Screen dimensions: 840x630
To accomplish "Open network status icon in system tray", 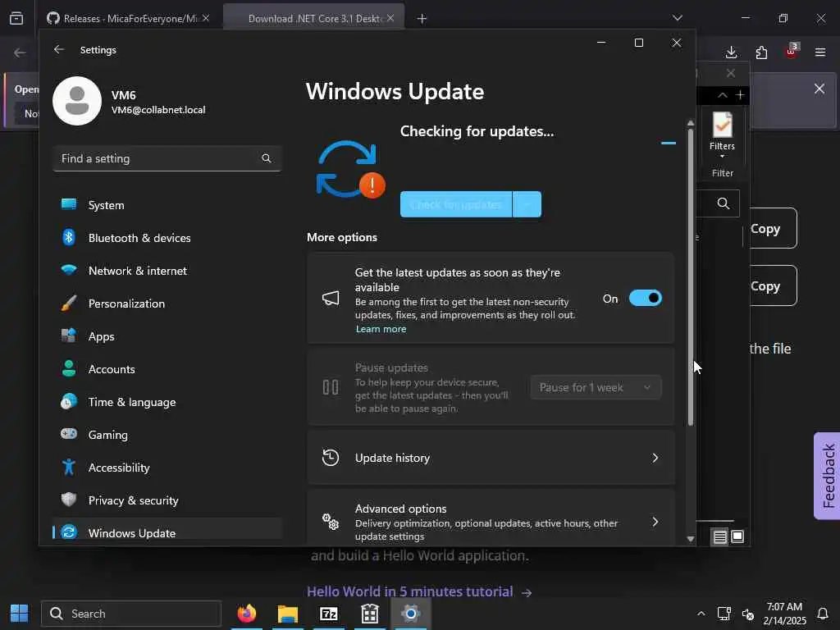I will (724, 614).
